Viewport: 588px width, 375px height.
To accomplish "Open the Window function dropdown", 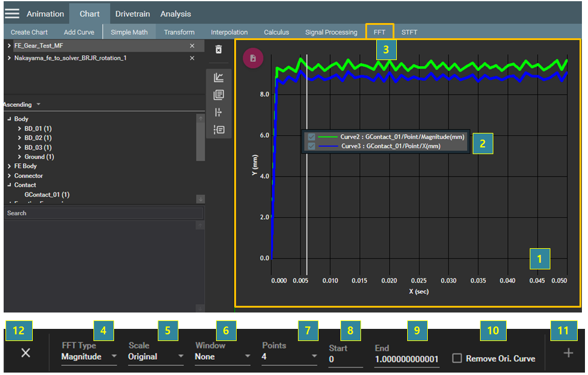I will click(222, 357).
